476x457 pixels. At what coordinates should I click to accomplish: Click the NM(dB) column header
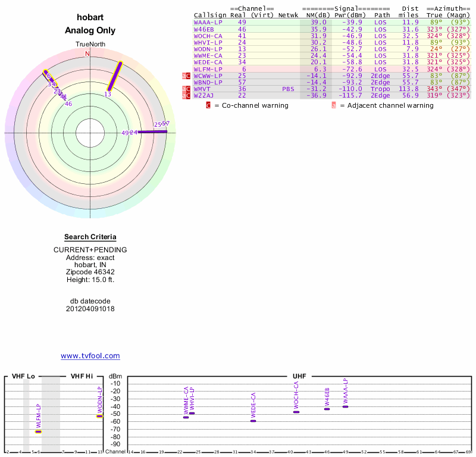click(318, 15)
